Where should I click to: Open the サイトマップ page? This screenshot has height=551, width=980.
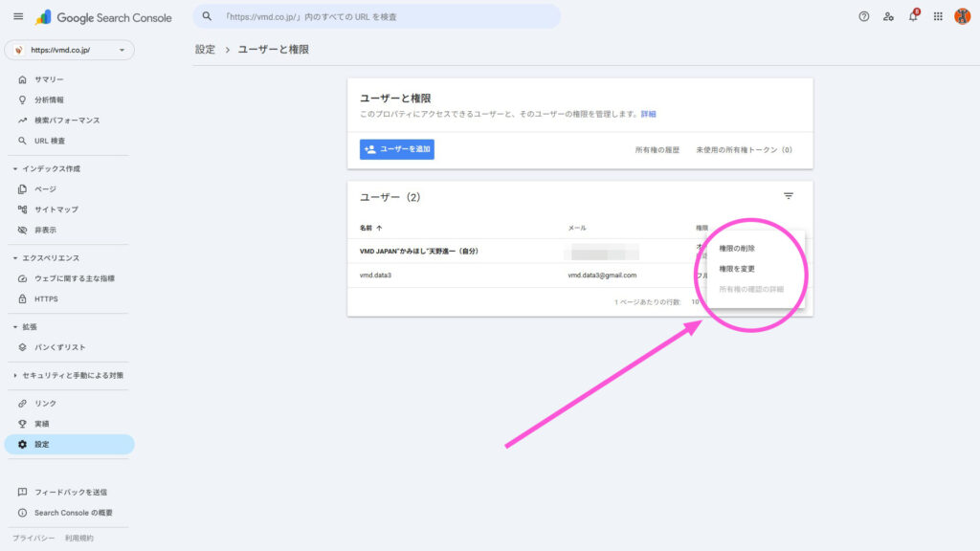coord(59,209)
